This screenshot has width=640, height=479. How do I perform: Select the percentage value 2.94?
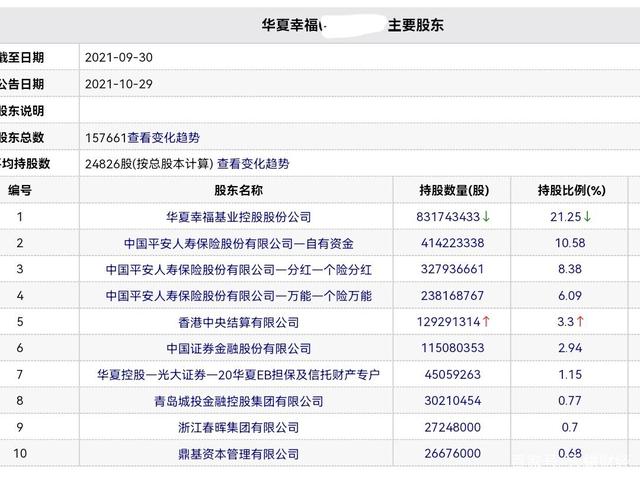click(570, 348)
